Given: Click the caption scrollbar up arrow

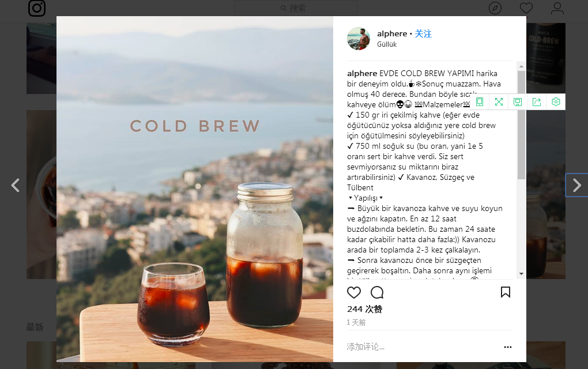Looking at the screenshot, I should coord(521,66).
